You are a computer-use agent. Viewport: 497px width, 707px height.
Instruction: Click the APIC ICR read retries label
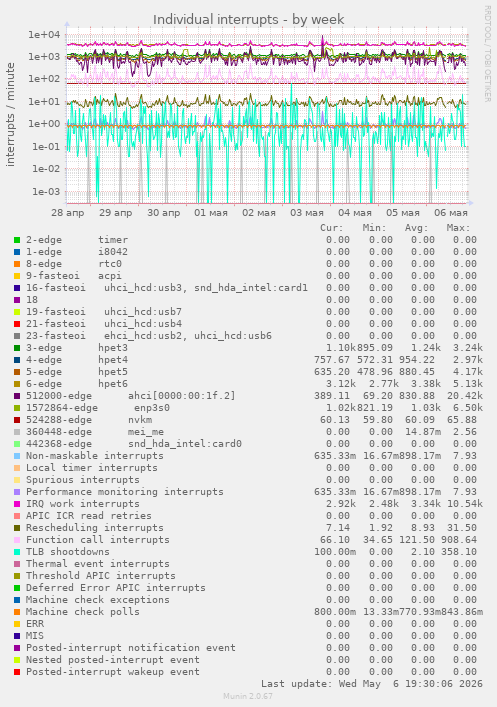tap(89, 516)
